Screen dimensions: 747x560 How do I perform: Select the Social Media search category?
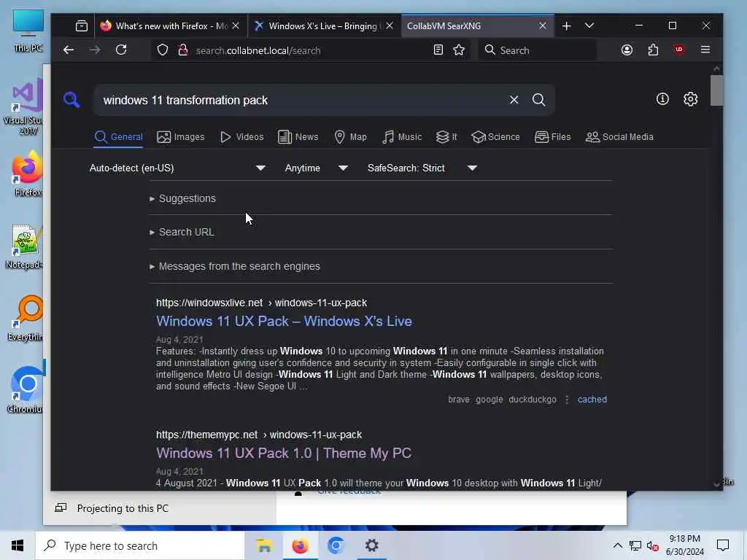tap(619, 137)
